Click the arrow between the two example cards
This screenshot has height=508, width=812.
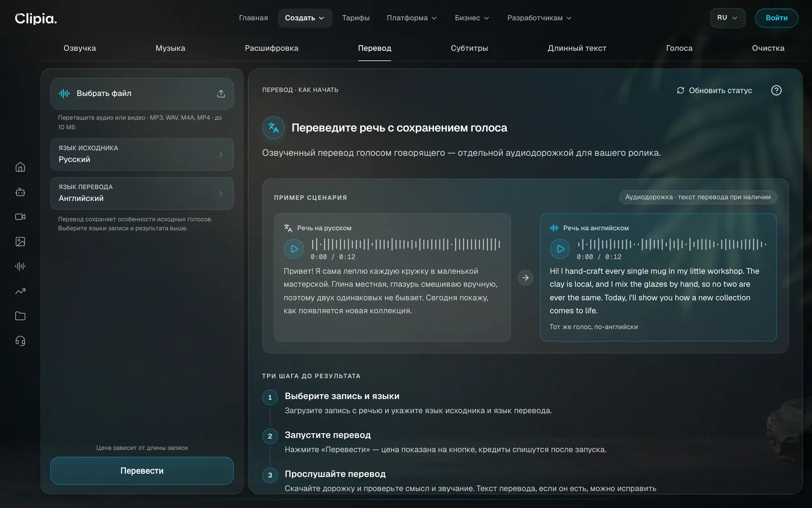pos(525,277)
